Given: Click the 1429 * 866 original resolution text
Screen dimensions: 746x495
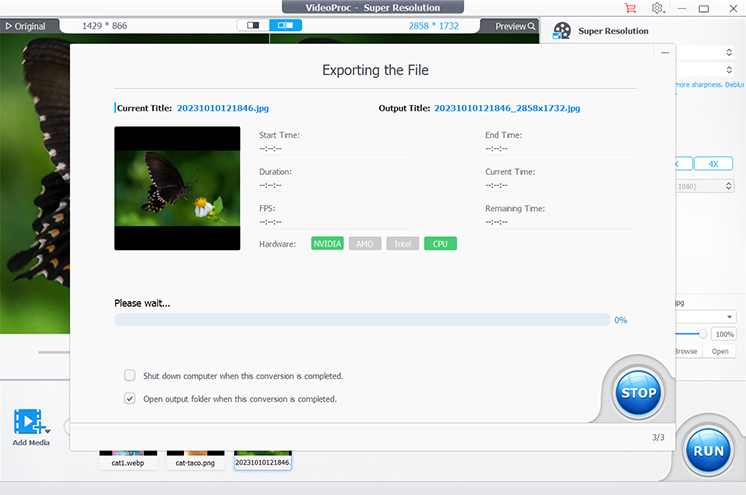Looking at the screenshot, I should (105, 26).
